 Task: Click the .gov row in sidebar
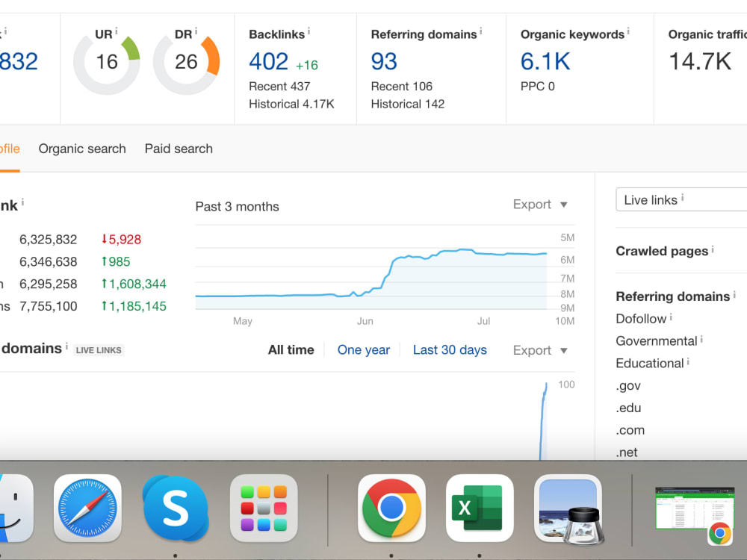point(628,386)
